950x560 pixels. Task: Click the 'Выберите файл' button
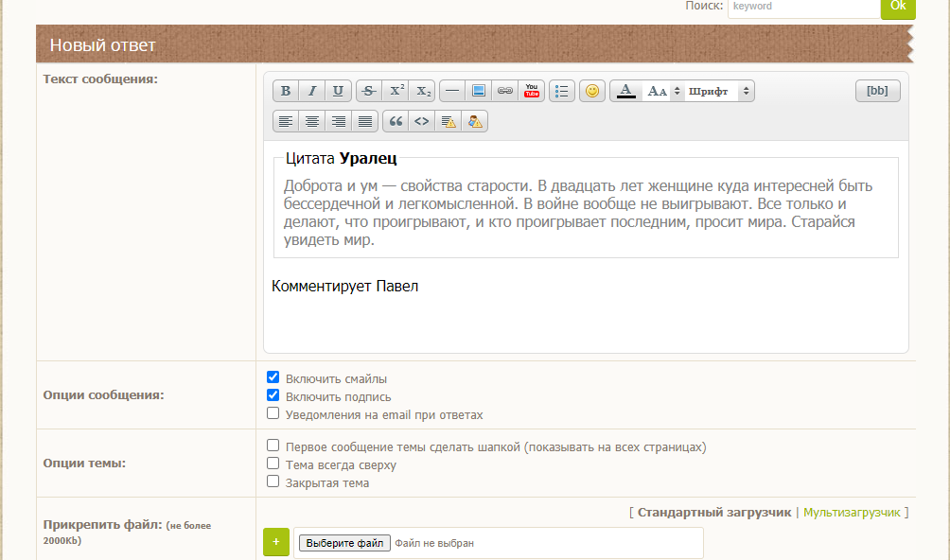344,543
